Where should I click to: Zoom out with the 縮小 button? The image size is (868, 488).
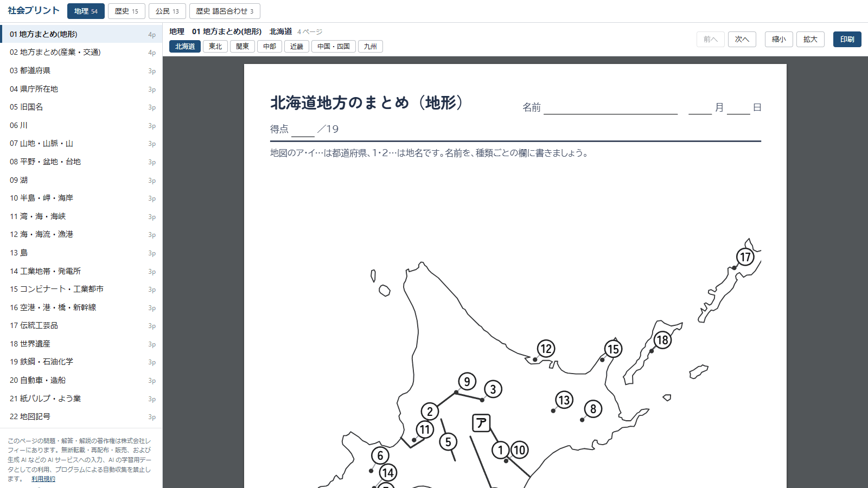(779, 39)
